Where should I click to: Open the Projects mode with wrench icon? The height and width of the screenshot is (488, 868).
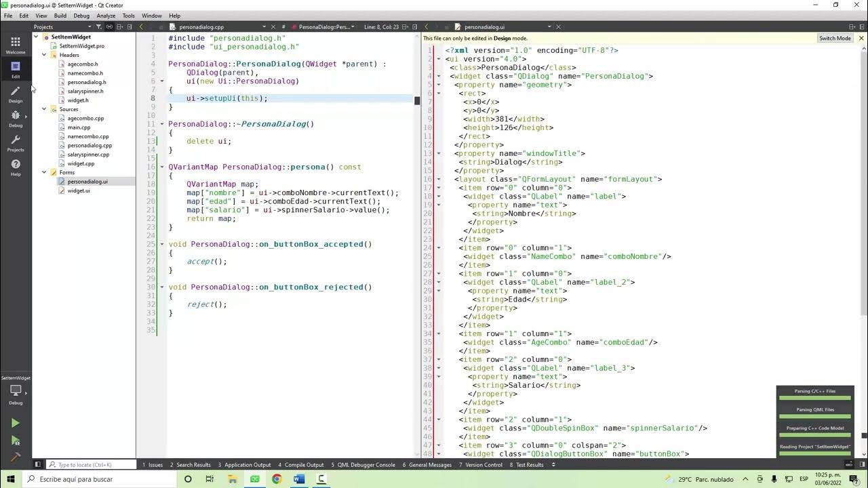(x=16, y=143)
